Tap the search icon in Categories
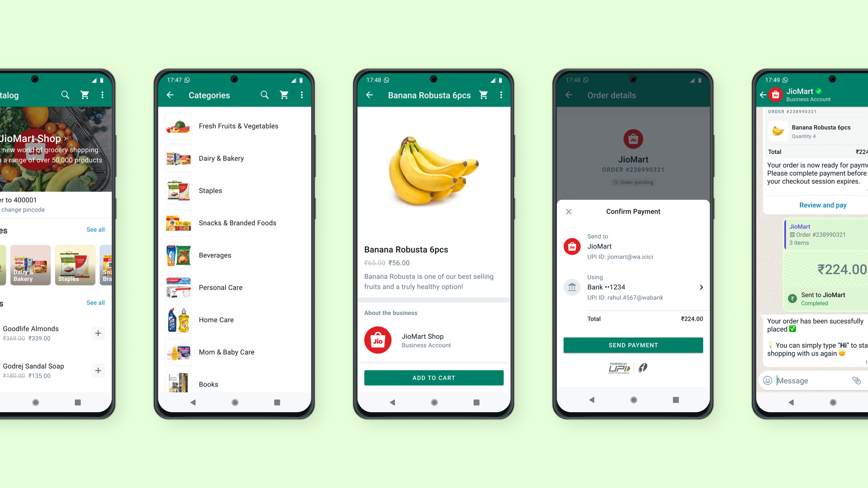 click(x=264, y=95)
